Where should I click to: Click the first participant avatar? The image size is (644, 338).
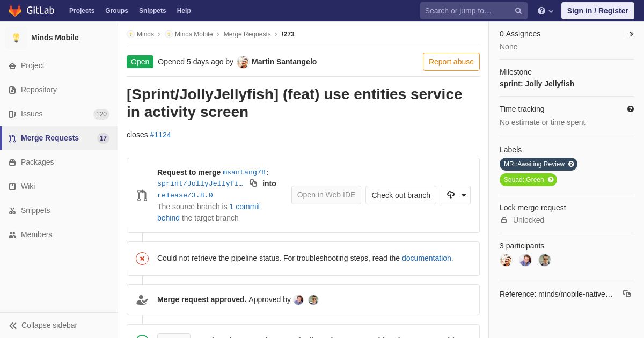506,260
